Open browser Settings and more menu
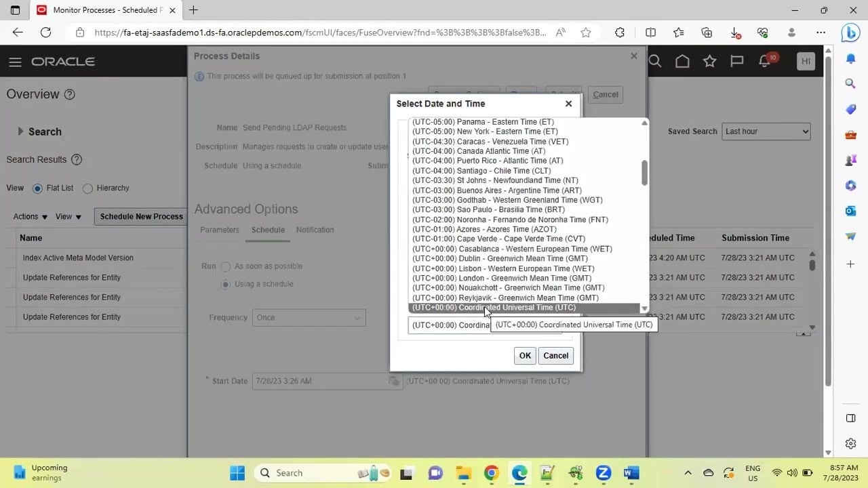 821,32
